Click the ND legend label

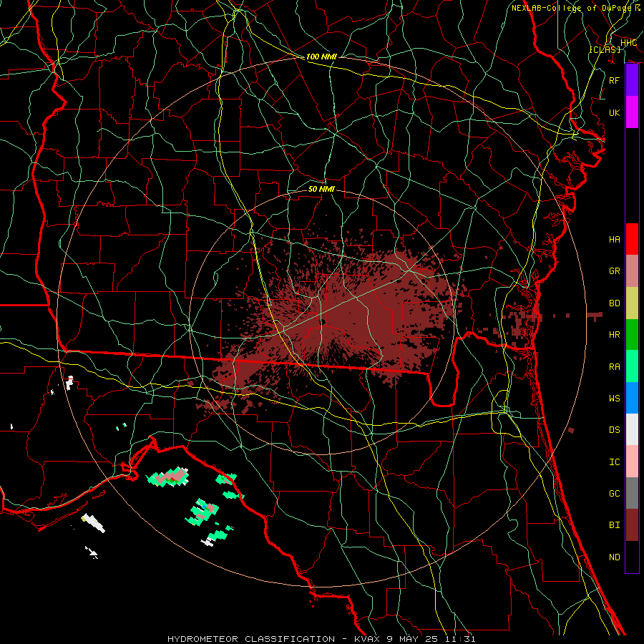coord(615,557)
